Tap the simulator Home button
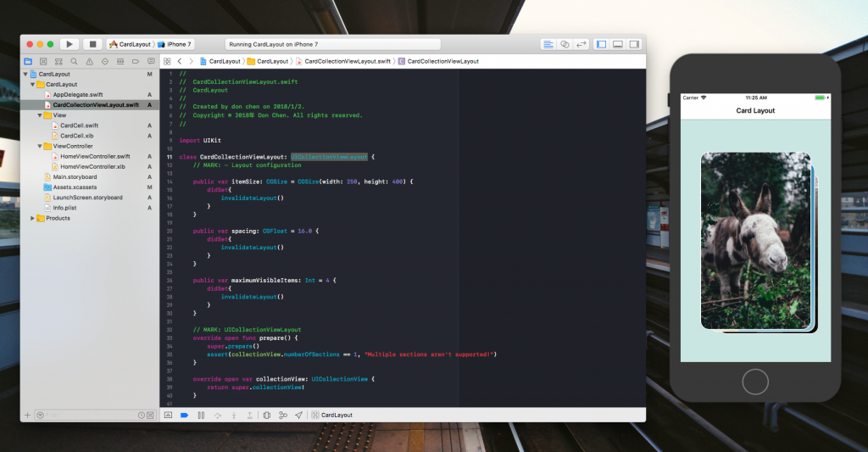Image resolution: width=868 pixels, height=452 pixels. 755,382
